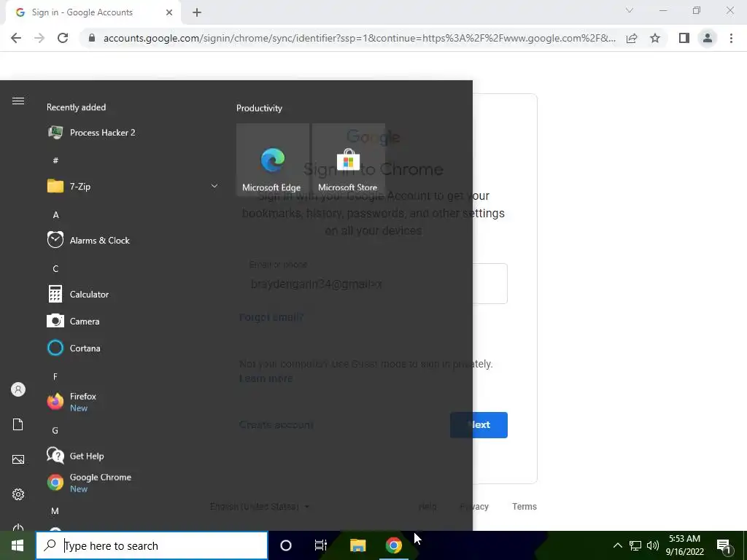This screenshot has width=747, height=560.
Task: Open Documents from Start sidebar
Action: [x=18, y=425]
